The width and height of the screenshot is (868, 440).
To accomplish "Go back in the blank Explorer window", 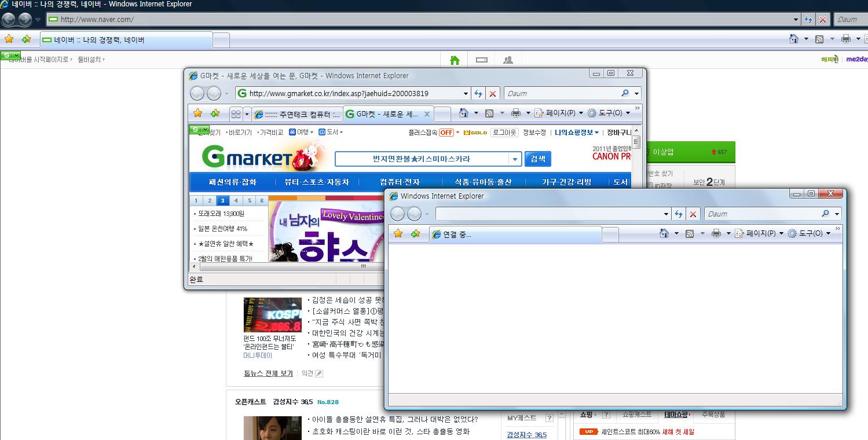I will 398,214.
